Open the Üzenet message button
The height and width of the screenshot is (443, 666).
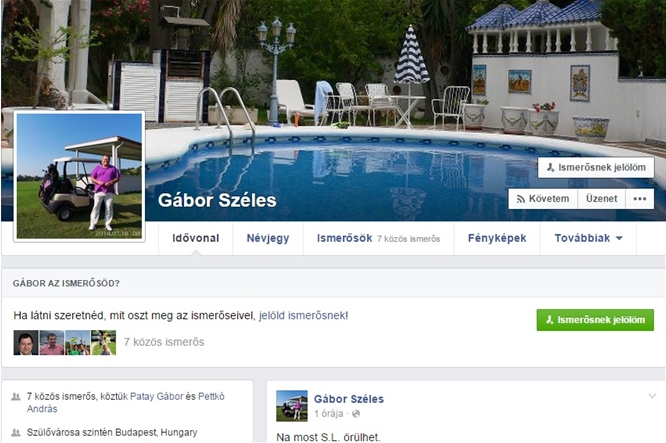tap(601, 199)
